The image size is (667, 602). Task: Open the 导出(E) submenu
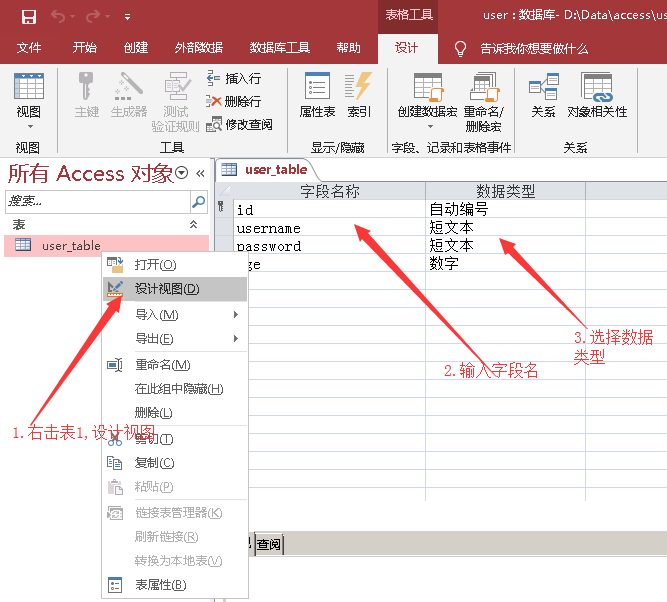175,339
